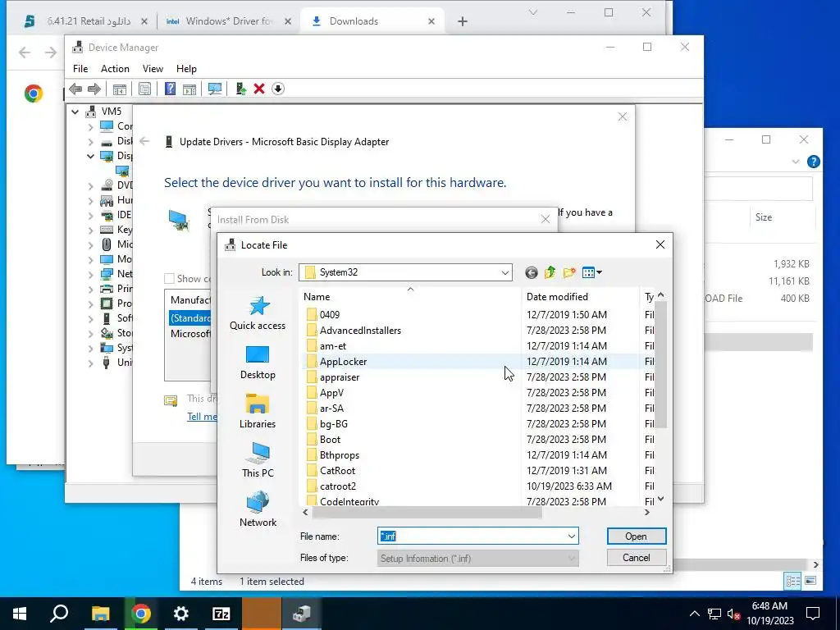Open the Help menu in Device Manager
This screenshot has width=840, height=630.
click(x=186, y=69)
